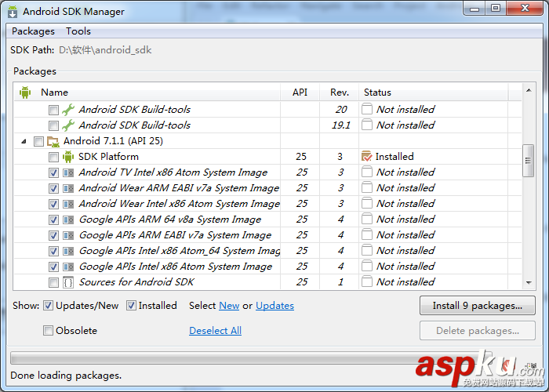Click Install 9 packages button
This screenshot has height=392, width=549.
(477, 306)
